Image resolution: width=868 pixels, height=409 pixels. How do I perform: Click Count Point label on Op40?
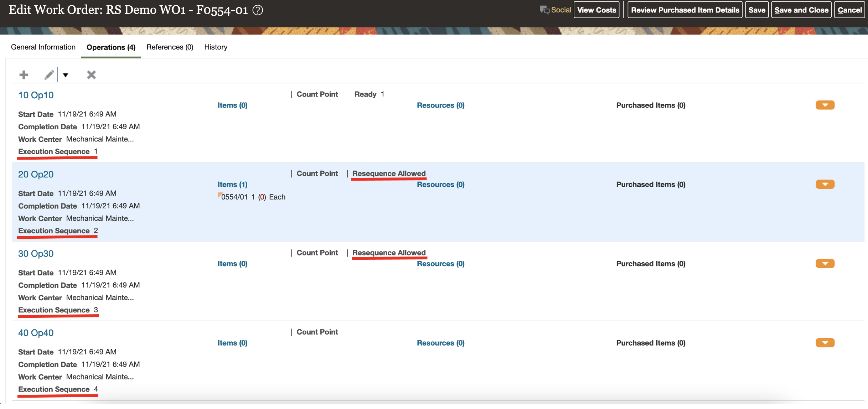click(x=317, y=332)
